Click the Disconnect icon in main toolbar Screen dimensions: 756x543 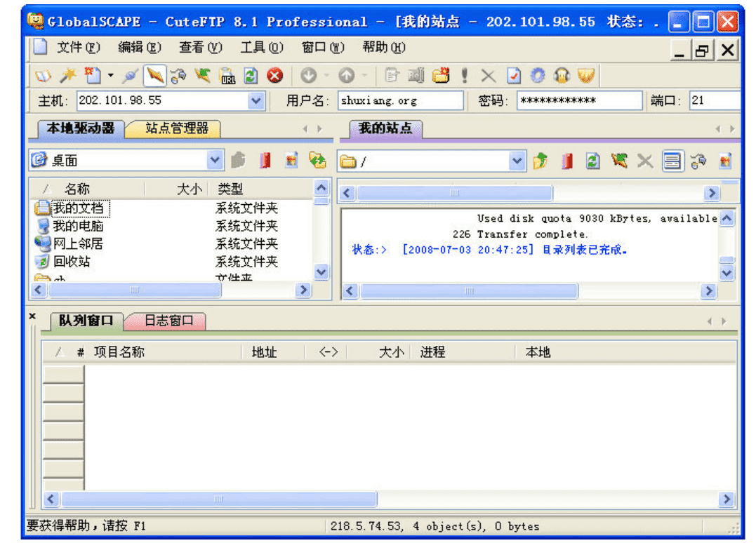pos(155,75)
